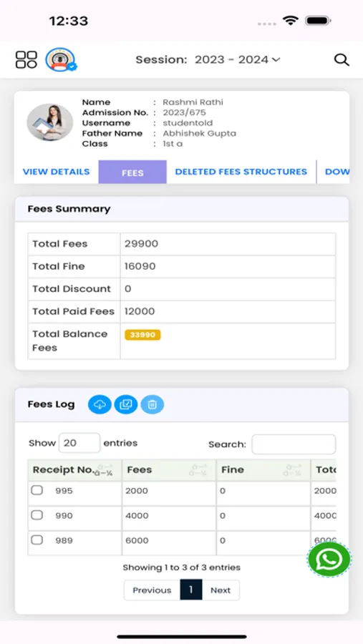
Task: Switch to the View Details tab
Action: (56, 172)
